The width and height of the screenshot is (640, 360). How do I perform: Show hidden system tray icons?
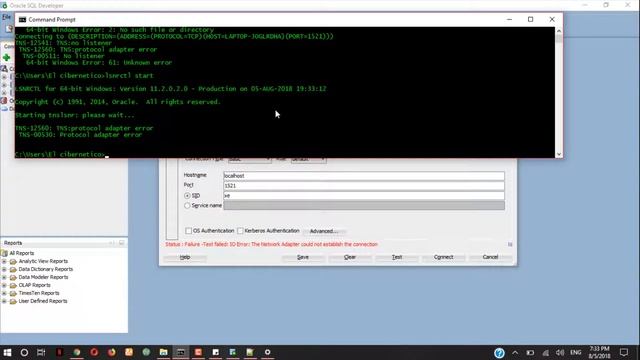tap(515, 353)
